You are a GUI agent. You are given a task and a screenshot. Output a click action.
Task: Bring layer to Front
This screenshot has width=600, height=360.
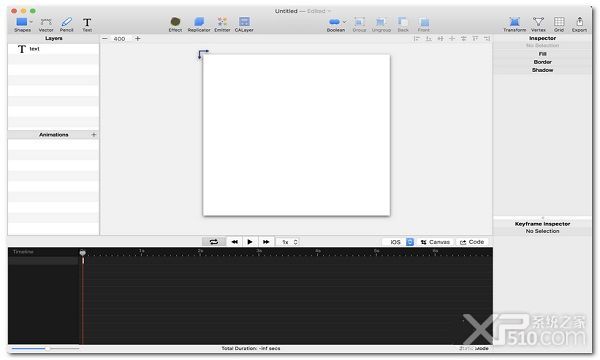click(424, 24)
